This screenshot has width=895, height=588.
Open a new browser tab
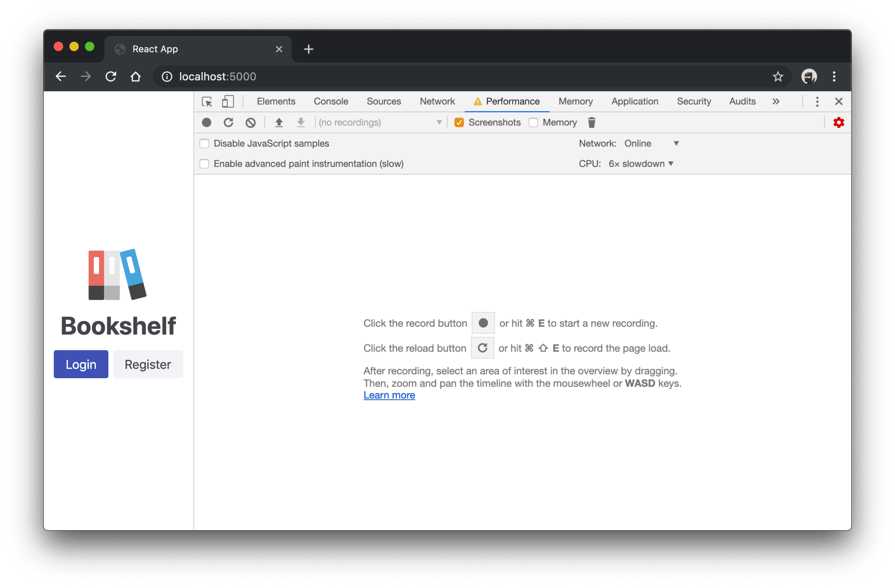[309, 49]
